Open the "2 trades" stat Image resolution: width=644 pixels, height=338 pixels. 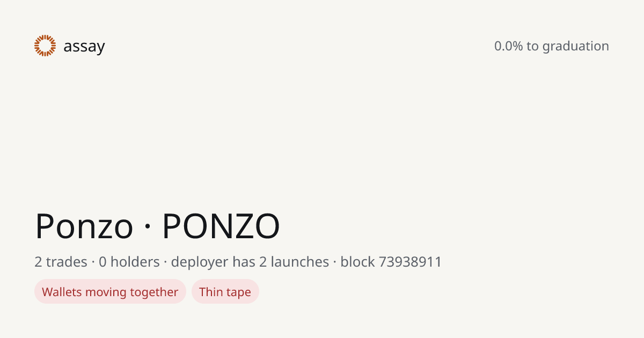pyautogui.click(x=61, y=262)
